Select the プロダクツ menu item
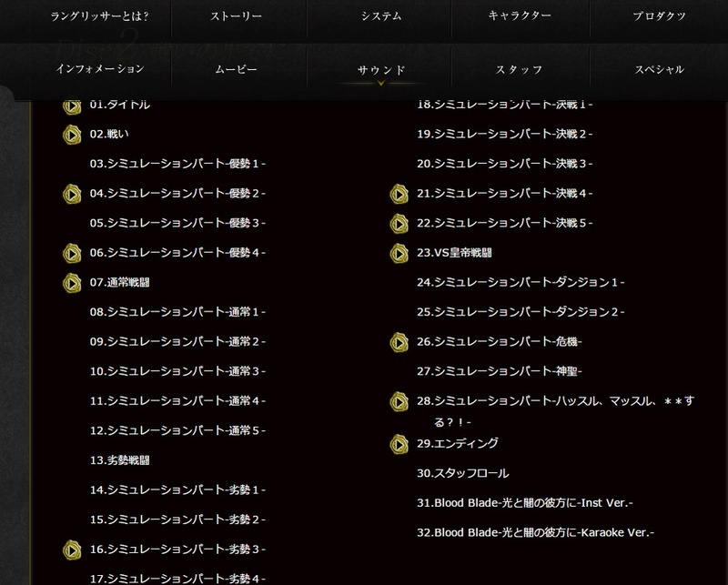This screenshot has width=728, height=585. [659, 16]
